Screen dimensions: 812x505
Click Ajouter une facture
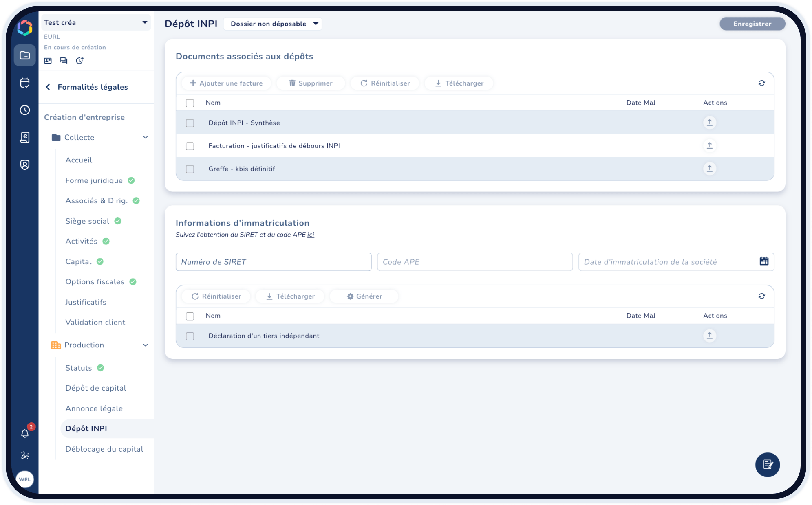(226, 83)
